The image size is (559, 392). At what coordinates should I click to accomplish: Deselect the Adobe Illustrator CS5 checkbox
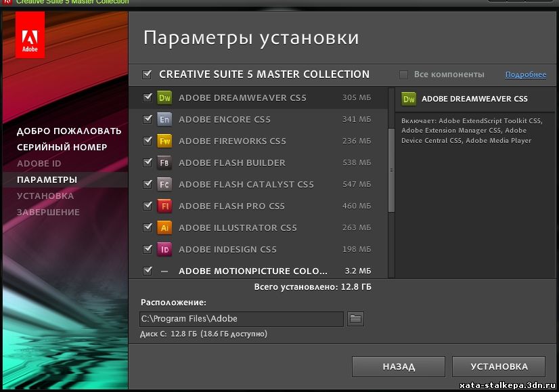coord(148,227)
